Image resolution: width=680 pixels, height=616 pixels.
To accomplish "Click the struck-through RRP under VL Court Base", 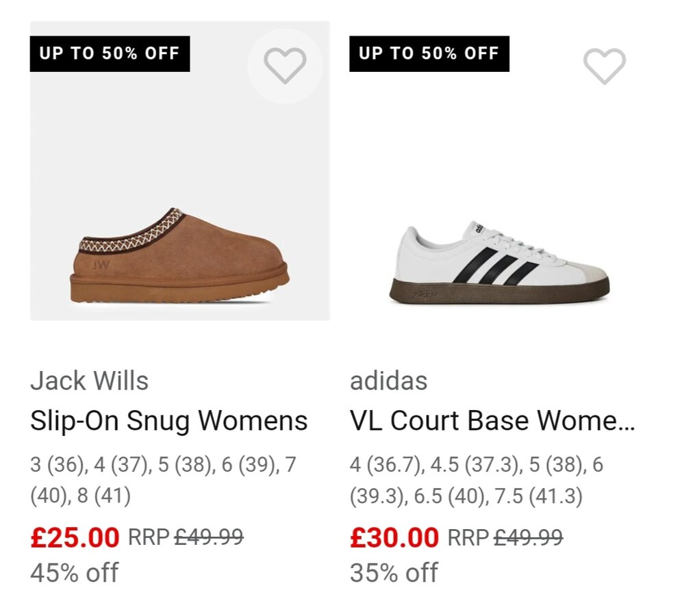I will (x=529, y=538).
